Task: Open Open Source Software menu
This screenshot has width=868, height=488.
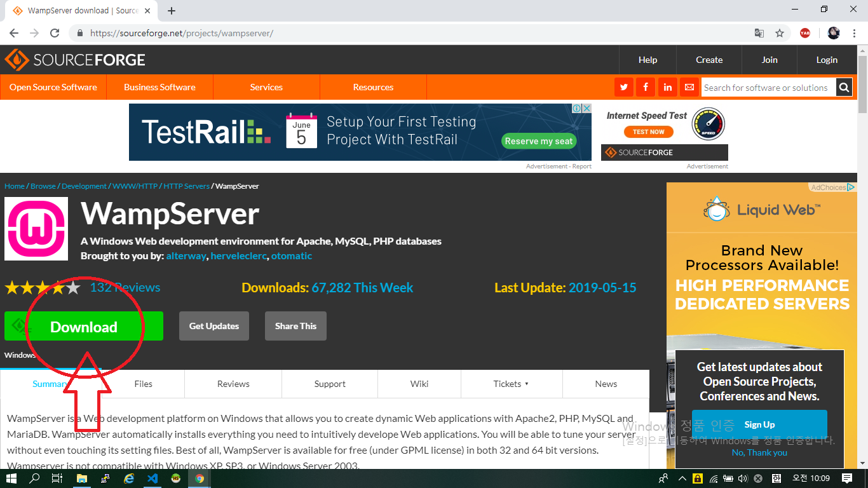Action: 53,87
